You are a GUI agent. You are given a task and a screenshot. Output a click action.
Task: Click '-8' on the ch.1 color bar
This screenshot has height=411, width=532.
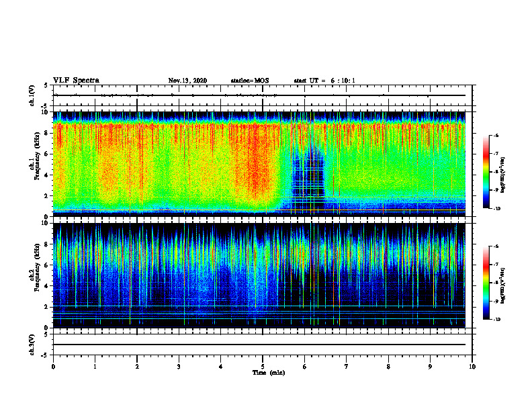[x=496, y=172]
